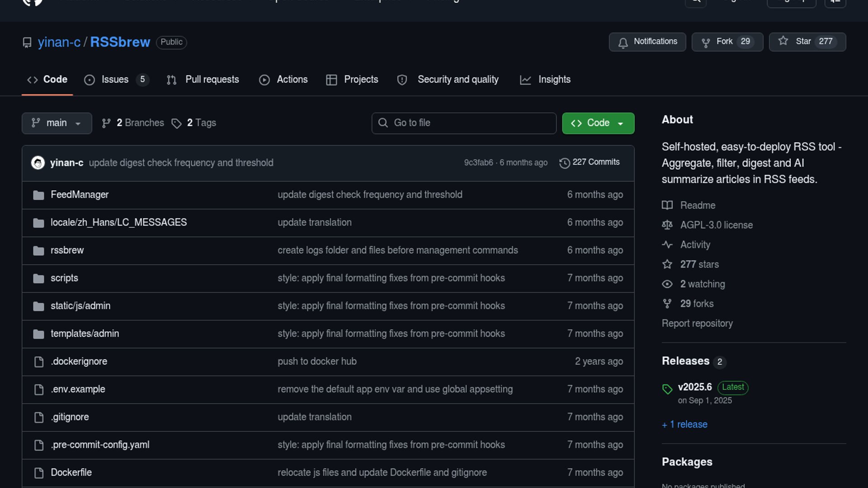Open the Readme link in About
The width and height of the screenshot is (868, 488).
(x=698, y=206)
